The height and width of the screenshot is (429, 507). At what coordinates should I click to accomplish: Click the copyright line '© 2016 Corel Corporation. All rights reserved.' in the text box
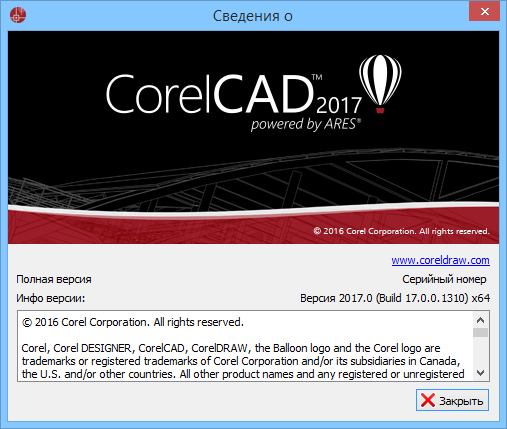pos(133,322)
